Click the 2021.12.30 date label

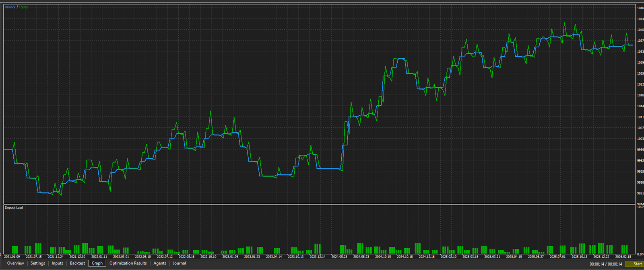pos(77,256)
